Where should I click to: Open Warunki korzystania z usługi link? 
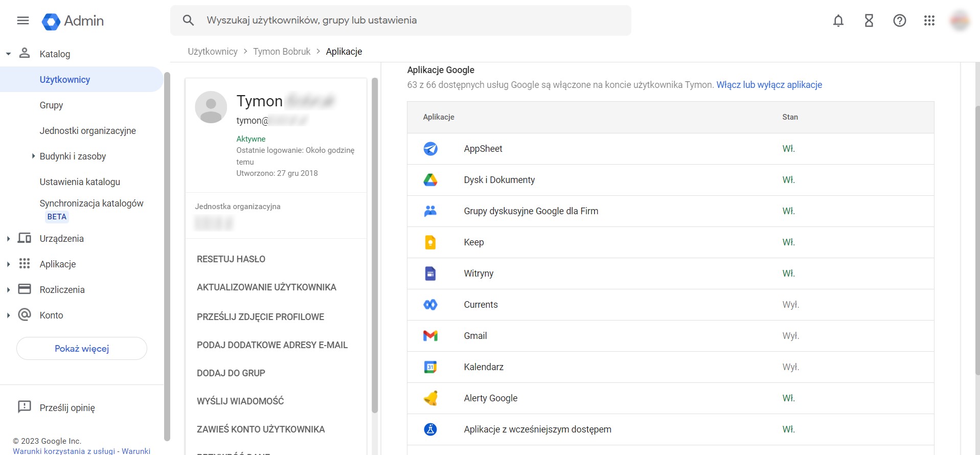coord(64,451)
